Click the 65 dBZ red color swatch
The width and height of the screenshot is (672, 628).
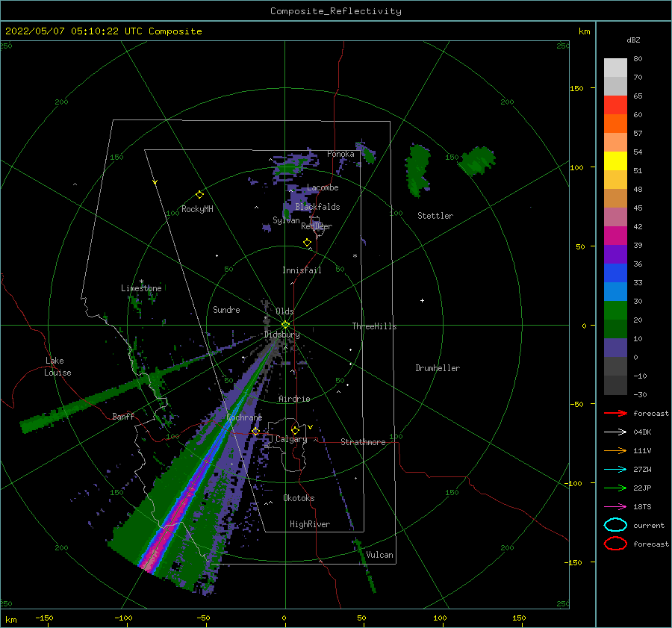click(615, 105)
